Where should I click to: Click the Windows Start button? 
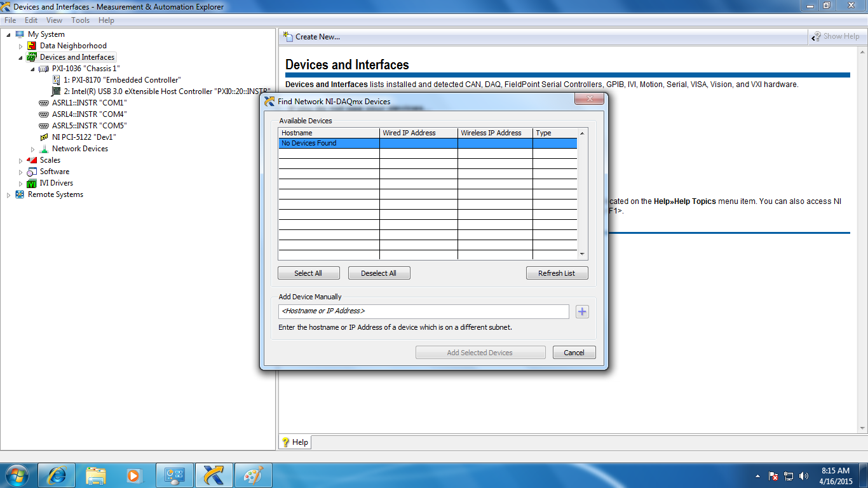17,475
